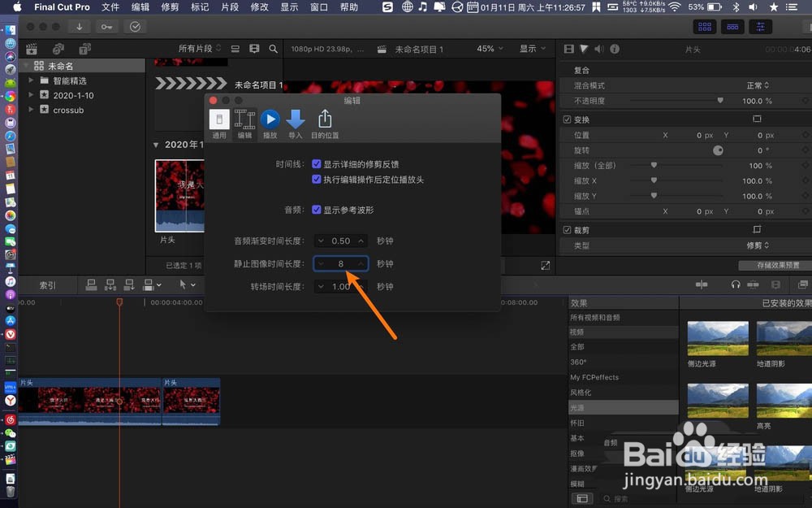812x508 pixels.
Task: Click the import media arrow icon
Action: 80,27
